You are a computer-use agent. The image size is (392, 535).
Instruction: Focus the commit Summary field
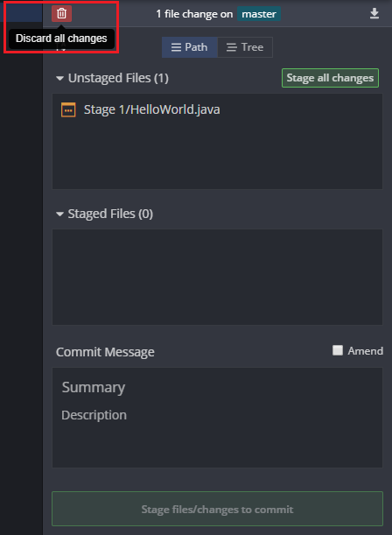(x=217, y=387)
